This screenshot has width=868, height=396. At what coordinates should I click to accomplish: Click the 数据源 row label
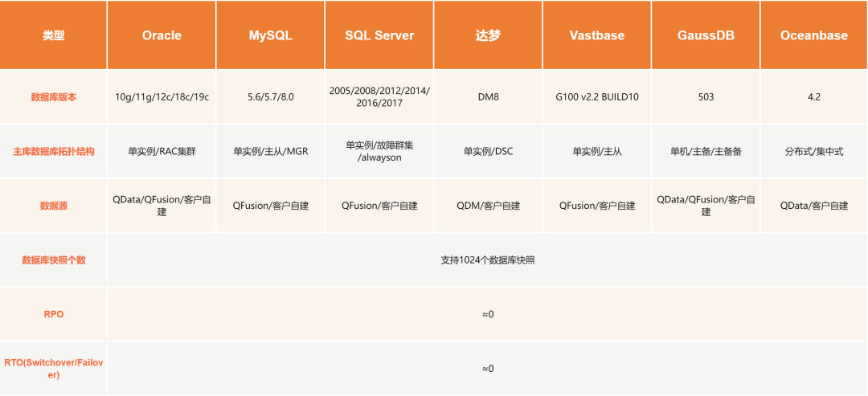[x=53, y=206]
